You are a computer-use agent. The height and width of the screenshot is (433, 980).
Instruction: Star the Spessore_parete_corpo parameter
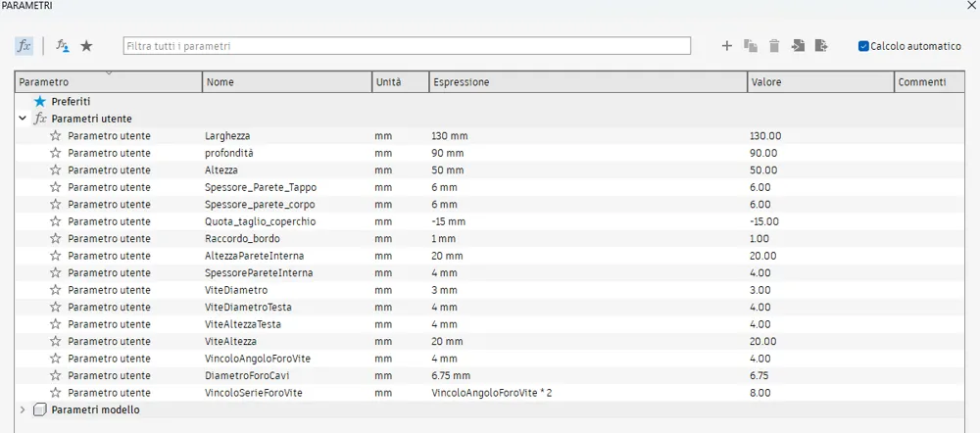point(55,205)
